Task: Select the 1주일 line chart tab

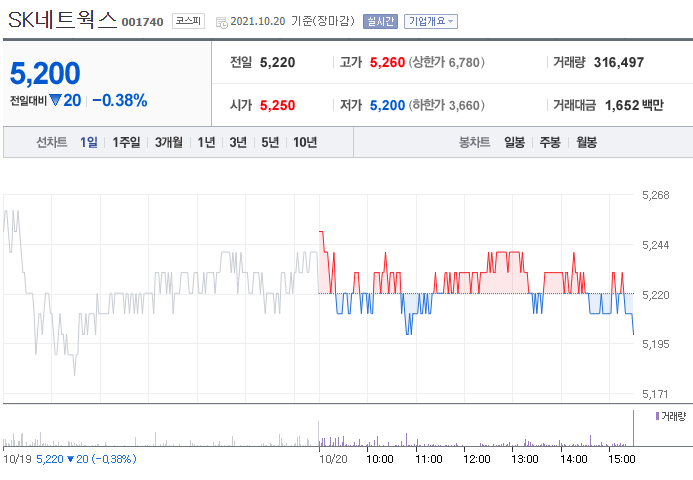Action: coord(126,142)
